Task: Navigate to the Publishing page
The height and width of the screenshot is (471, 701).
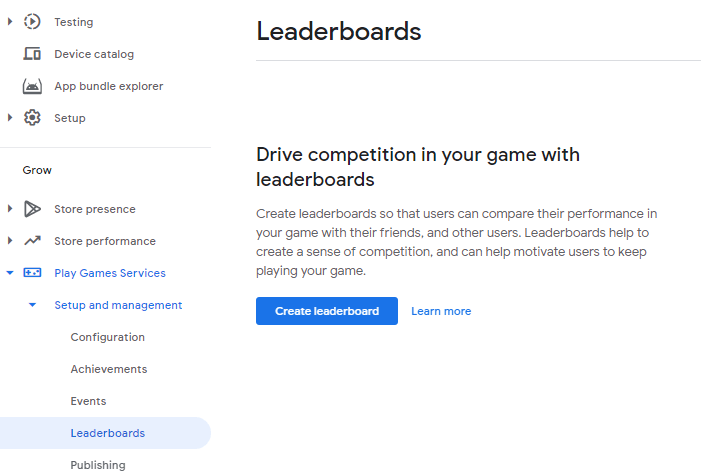Action: pos(98,464)
